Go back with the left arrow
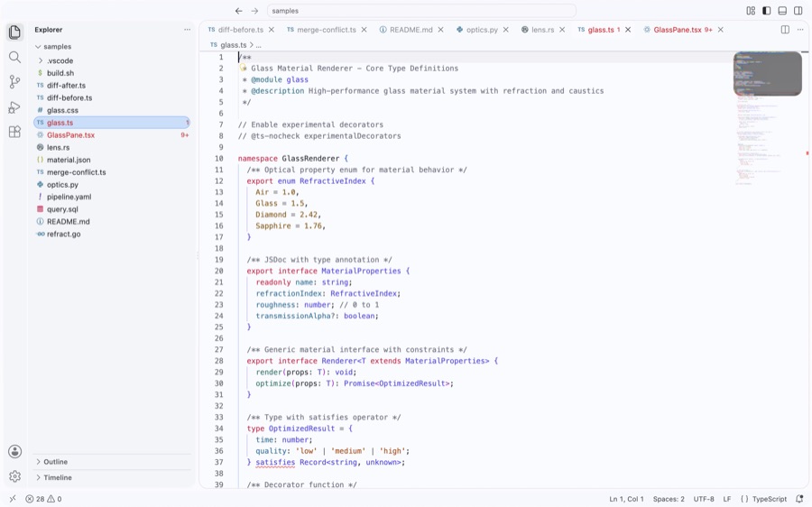This screenshot has height=507, width=812. (238, 10)
